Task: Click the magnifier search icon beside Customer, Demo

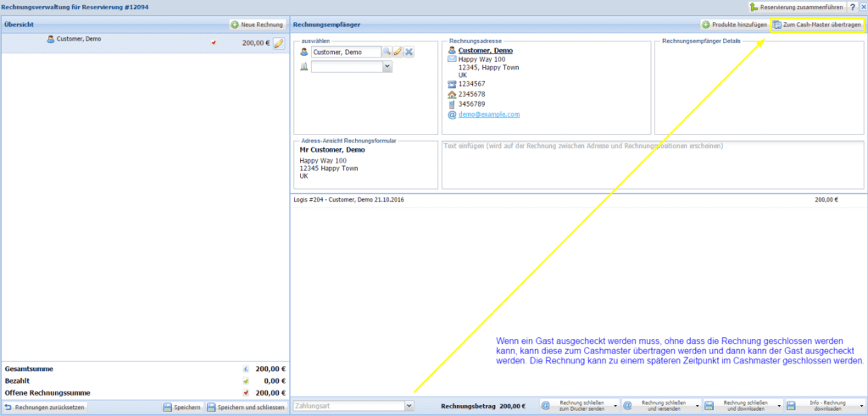Action: click(x=387, y=53)
